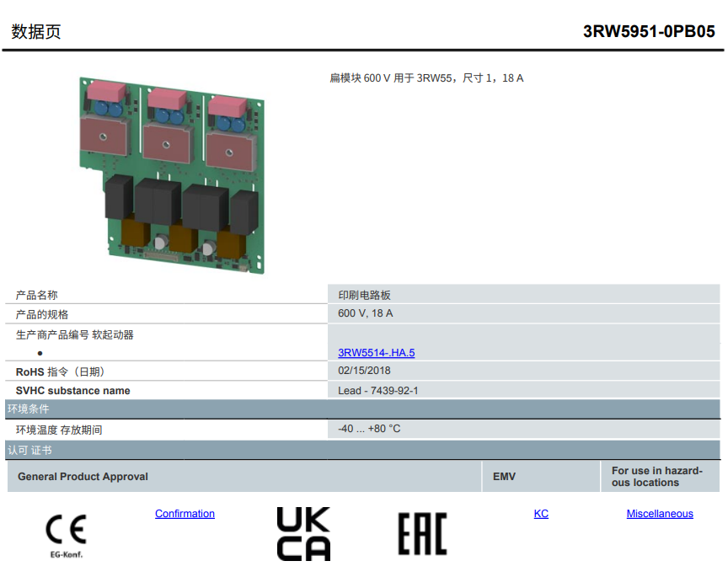Click the circuit board product image
This screenshot has height=577, width=728.
pyautogui.click(x=172, y=175)
